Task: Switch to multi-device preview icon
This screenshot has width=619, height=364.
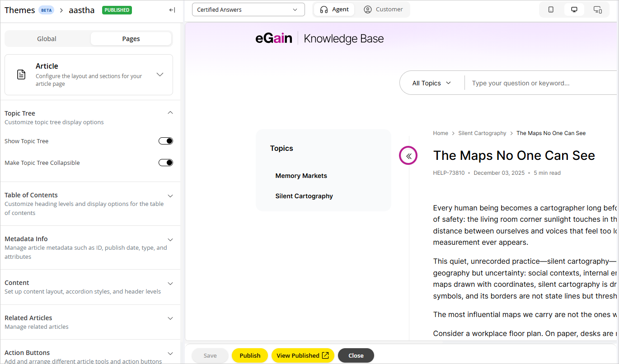Action: tap(597, 9)
